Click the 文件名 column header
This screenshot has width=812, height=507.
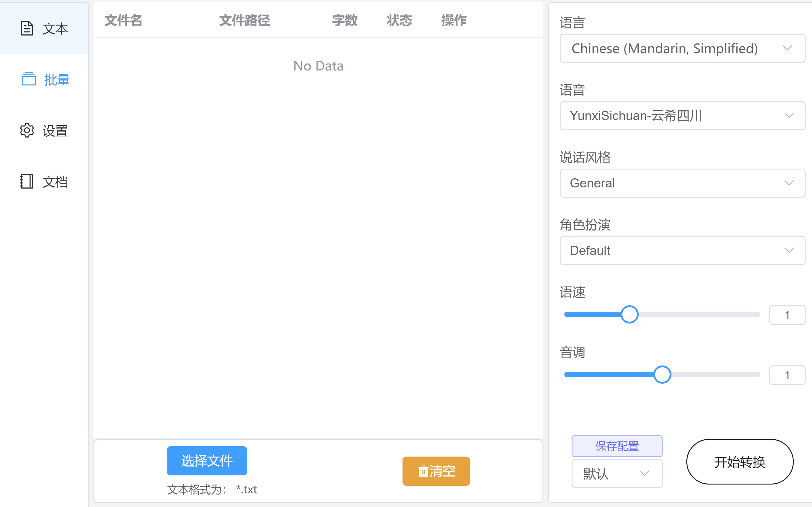coord(123,20)
